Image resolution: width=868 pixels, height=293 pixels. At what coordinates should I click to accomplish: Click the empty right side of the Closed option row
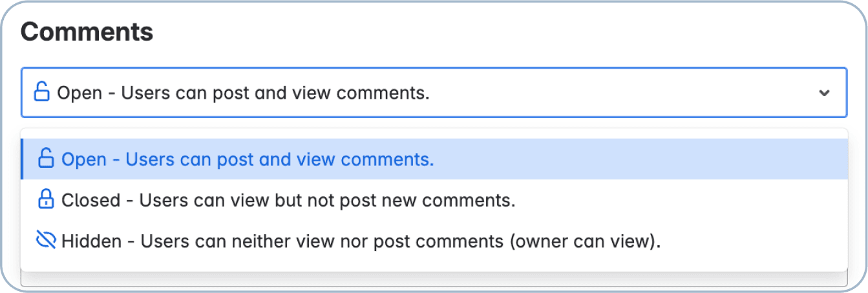click(711, 200)
